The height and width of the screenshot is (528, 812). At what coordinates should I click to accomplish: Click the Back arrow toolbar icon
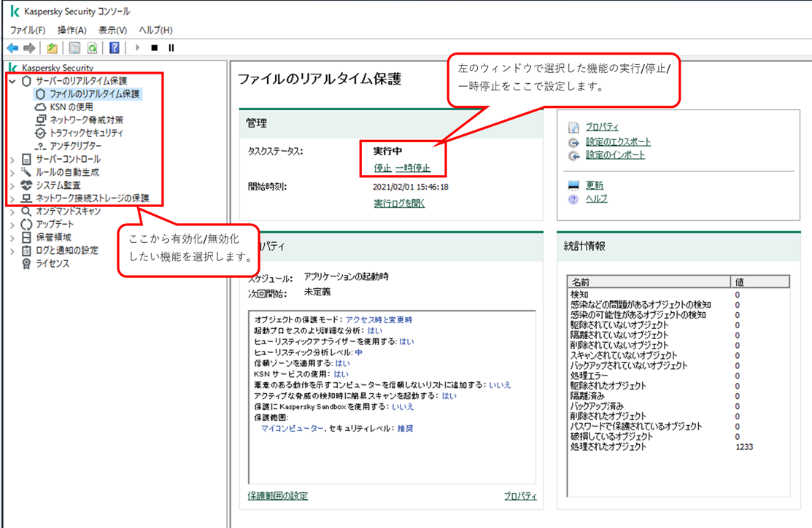click(12, 48)
